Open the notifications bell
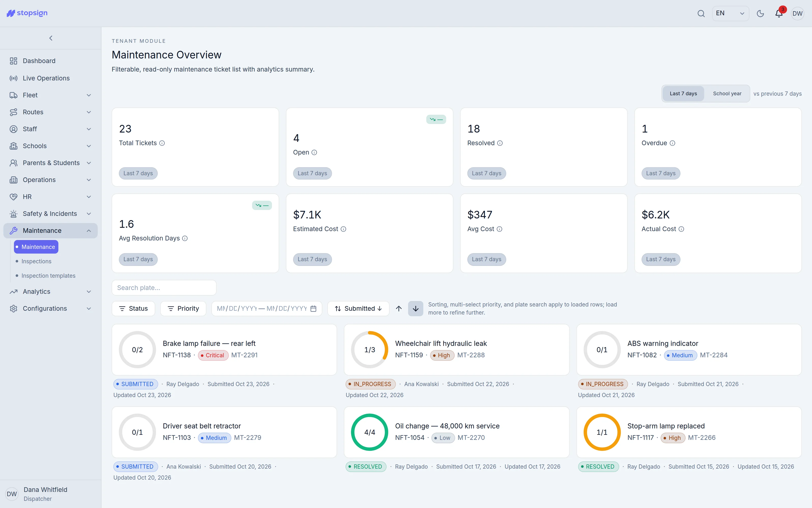The height and width of the screenshot is (508, 812). [779, 13]
